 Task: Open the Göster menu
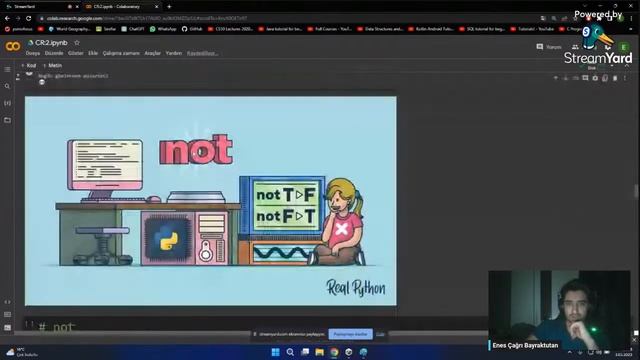(x=76, y=53)
